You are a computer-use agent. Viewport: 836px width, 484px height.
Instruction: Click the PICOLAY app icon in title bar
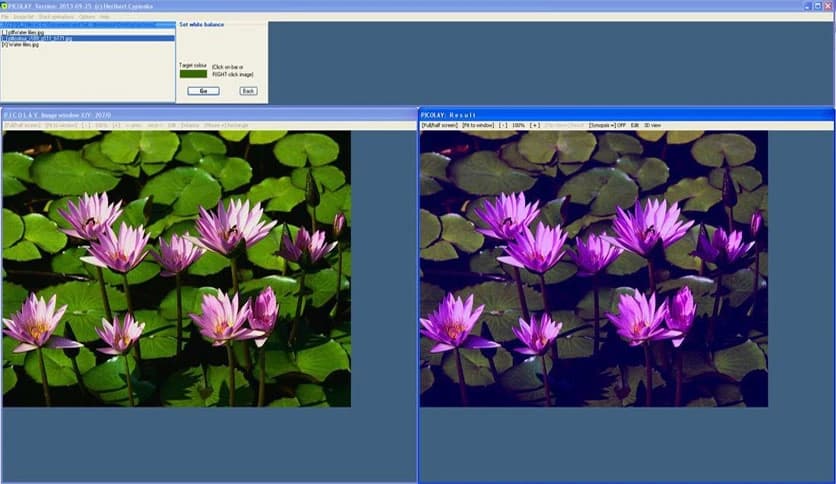[x=4, y=6]
